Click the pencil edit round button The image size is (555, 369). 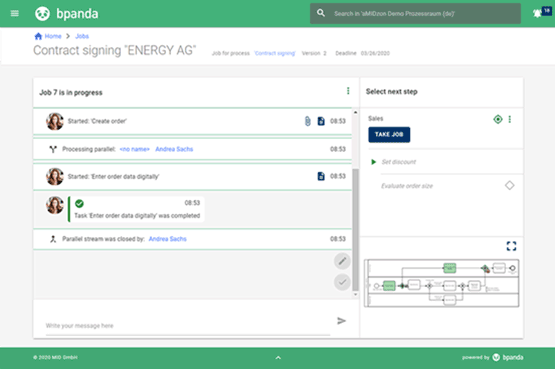[x=342, y=261]
